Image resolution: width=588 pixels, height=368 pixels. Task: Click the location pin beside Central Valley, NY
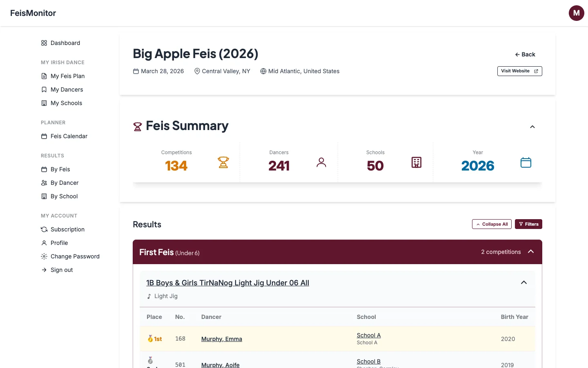click(x=197, y=71)
